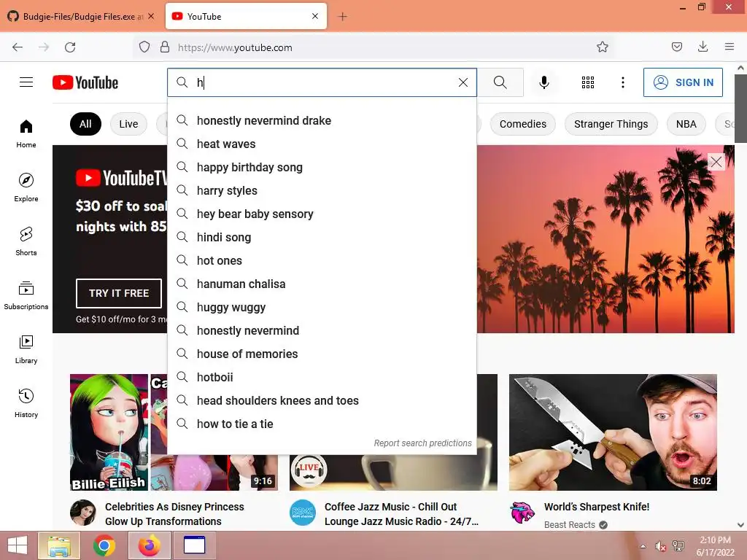
Task: Bookmark page with star icon
Action: coord(602,47)
